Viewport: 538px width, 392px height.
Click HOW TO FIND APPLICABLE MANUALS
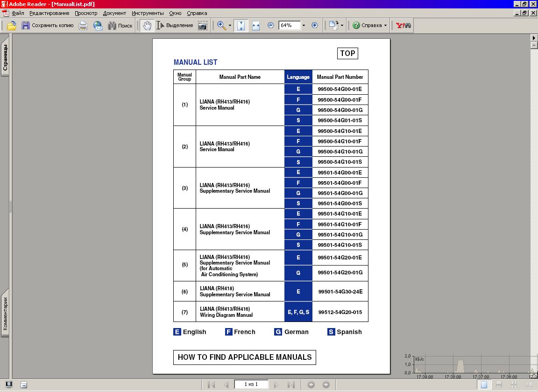click(245, 357)
